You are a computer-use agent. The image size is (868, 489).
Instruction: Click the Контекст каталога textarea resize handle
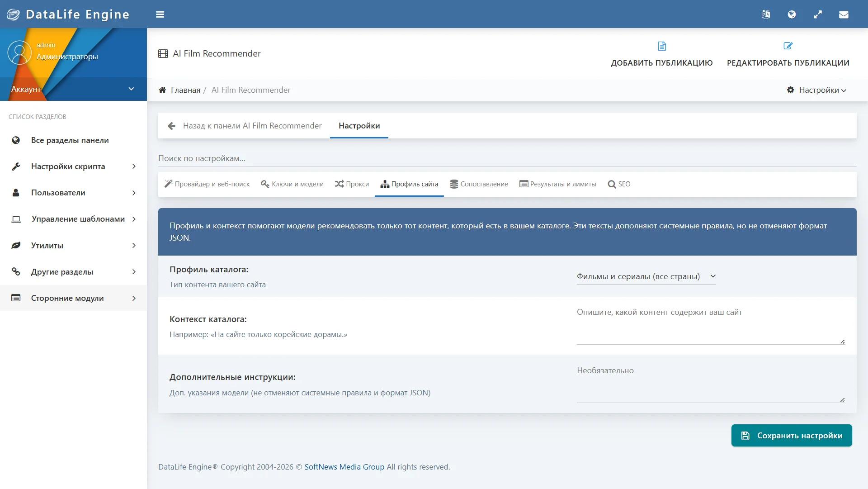[842, 342]
